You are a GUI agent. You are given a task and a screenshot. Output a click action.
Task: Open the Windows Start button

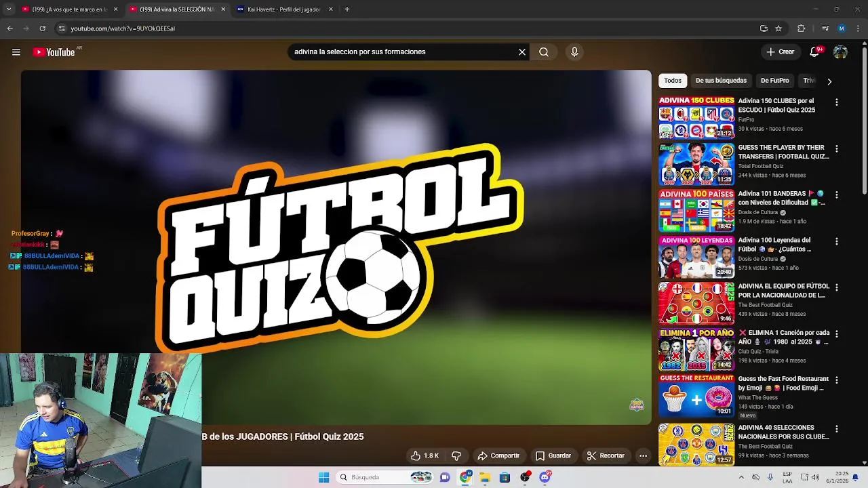coord(324,477)
